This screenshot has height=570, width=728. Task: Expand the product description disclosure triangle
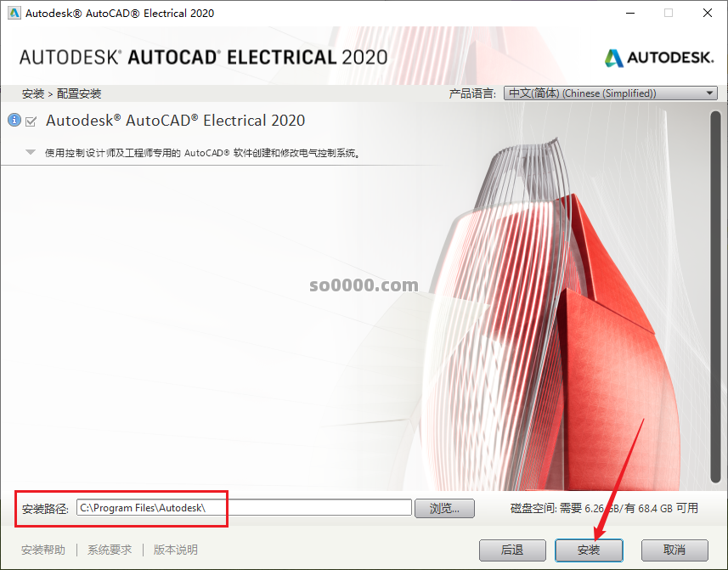coord(31,152)
